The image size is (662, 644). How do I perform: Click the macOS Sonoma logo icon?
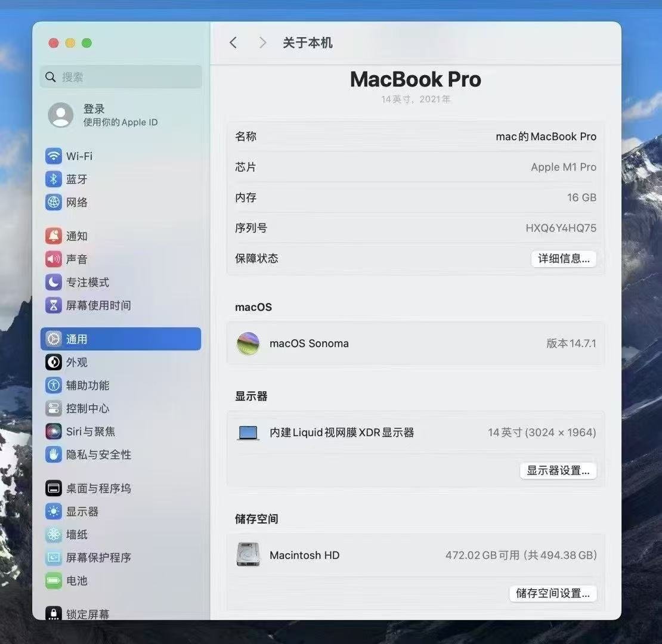(248, 343)
